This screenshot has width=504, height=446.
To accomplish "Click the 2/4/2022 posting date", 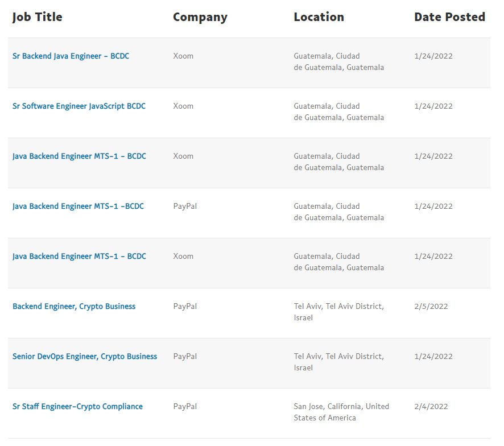I will (x=431, y=407).
